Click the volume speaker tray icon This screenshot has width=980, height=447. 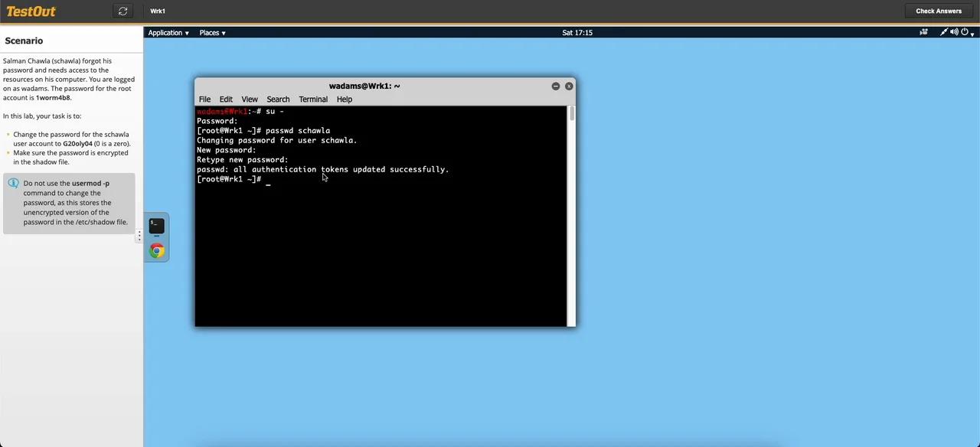pos(954,32)
